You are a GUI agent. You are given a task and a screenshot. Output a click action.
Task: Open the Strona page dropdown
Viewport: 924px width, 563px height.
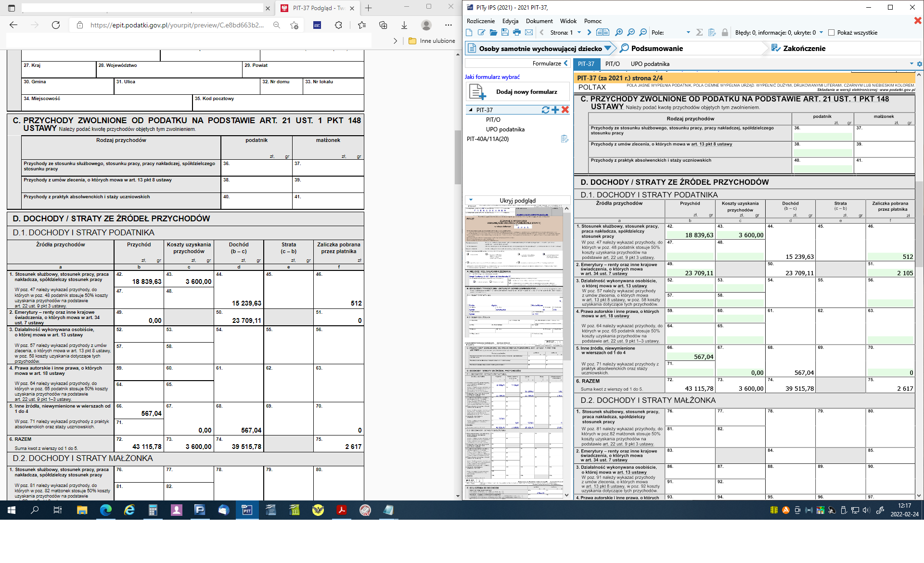tap(579, 32)
